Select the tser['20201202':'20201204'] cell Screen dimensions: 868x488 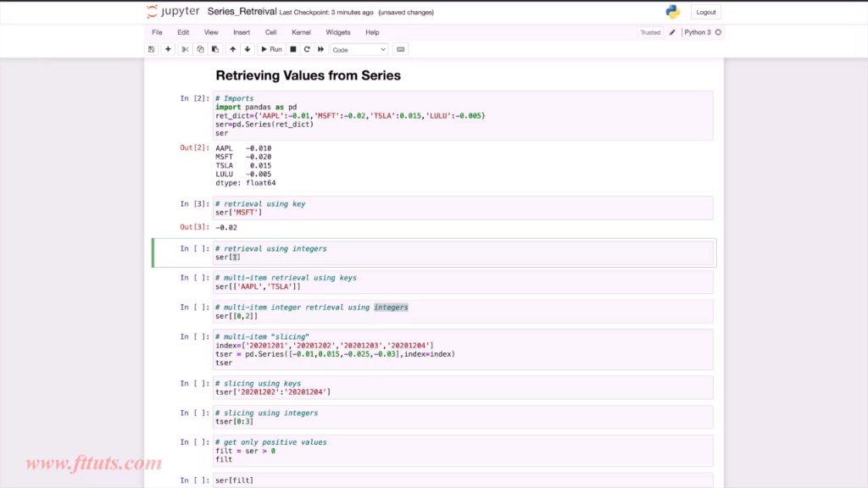463,388
